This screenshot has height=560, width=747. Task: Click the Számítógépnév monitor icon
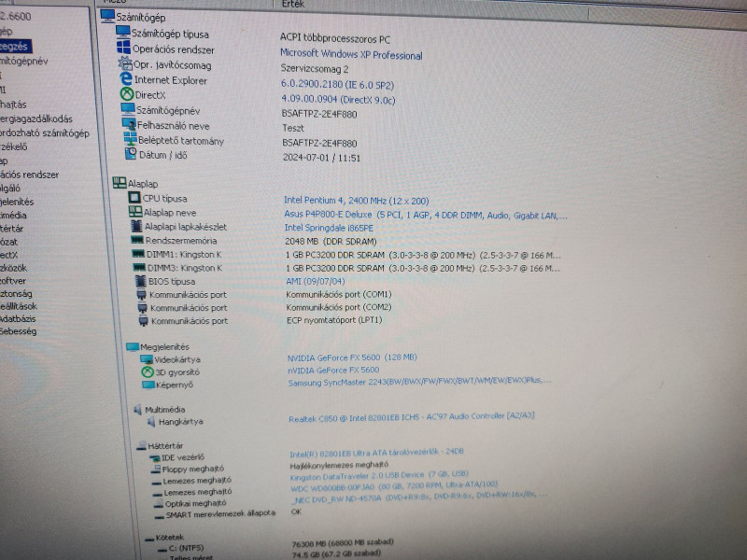(128, 109)
